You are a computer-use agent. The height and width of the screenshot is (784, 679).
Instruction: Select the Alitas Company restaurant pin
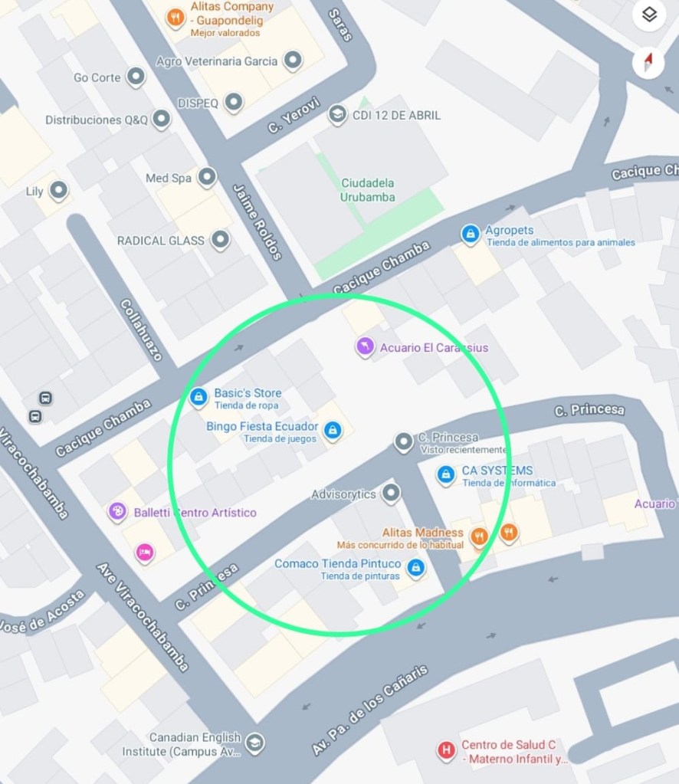click(x=175, y=19)
